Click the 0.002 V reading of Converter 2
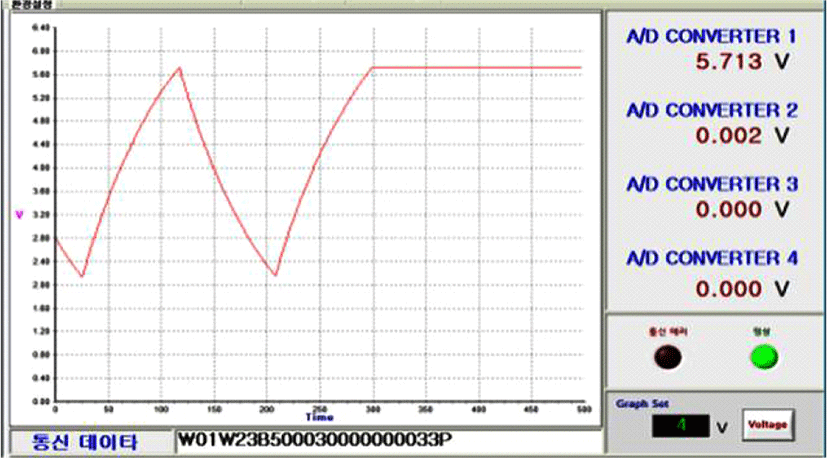This screenshot has width=827, height=458. tap(743, 136)
